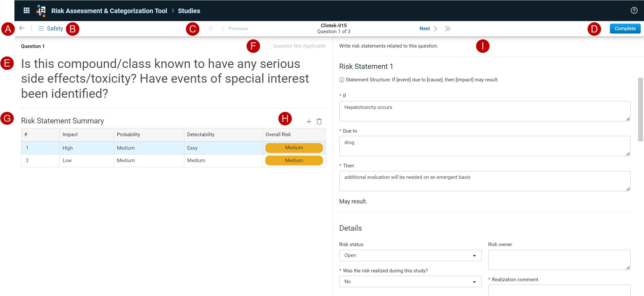Select risk statement row 2
644x296 pixels.
pyautogui.click(x=173, y=160)
